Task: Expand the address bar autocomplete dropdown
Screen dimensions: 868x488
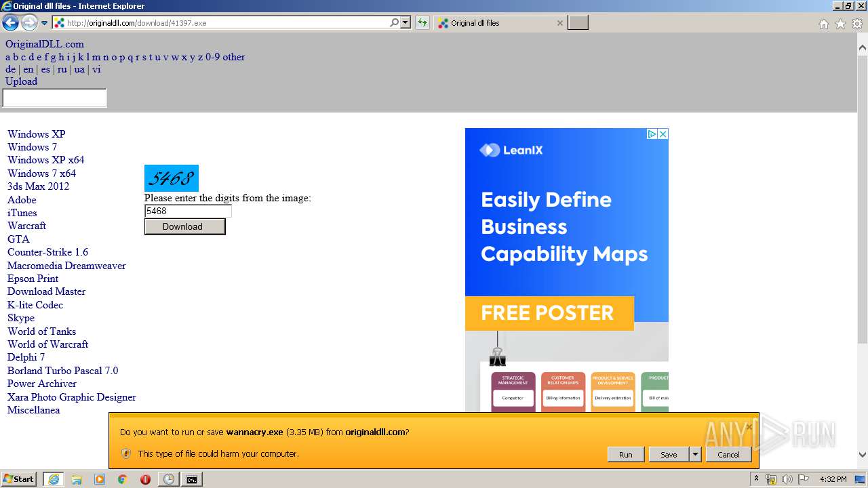Action: (406, 22)
